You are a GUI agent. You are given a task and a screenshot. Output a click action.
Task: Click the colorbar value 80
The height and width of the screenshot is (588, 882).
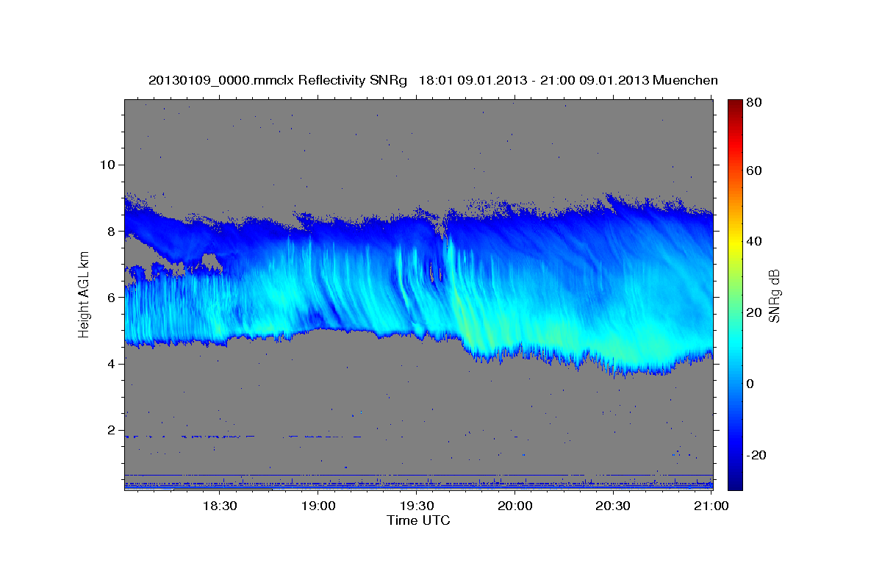tap(753, 103)
